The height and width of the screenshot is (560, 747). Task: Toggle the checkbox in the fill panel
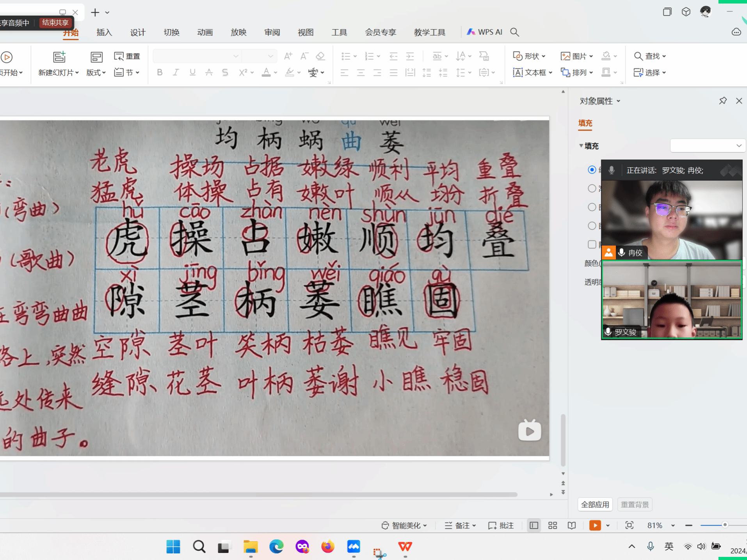(x=592, y=245)
